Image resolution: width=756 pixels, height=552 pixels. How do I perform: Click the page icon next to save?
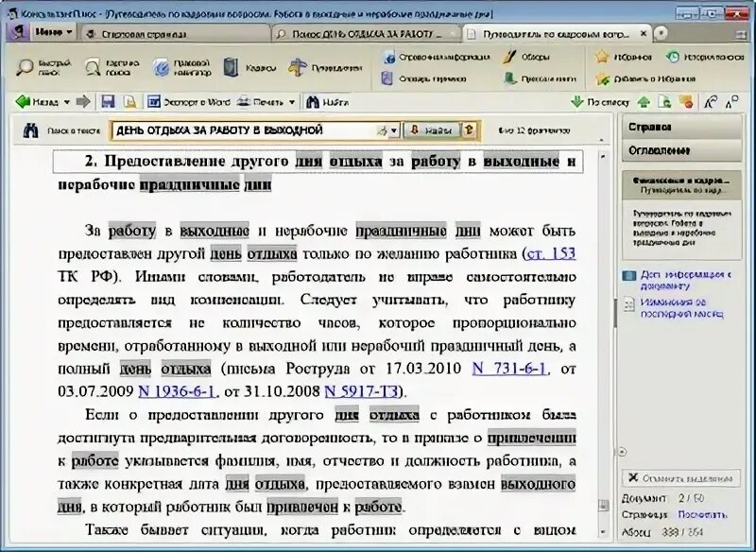129,102
